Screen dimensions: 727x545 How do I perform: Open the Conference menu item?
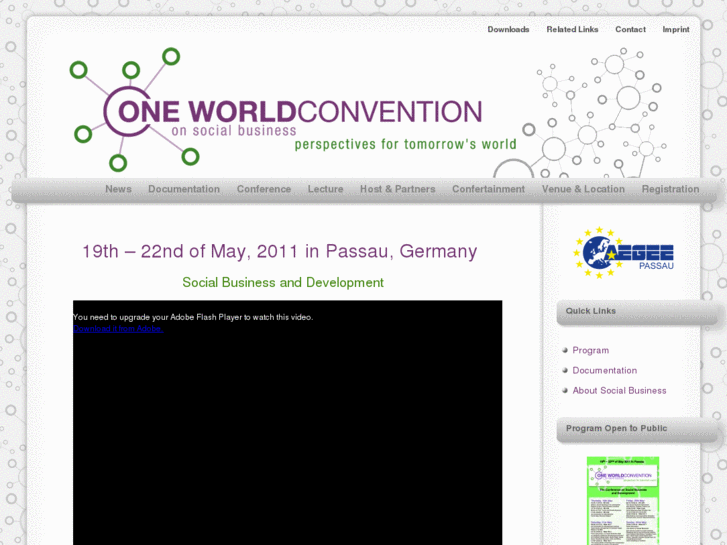[264, 189]
